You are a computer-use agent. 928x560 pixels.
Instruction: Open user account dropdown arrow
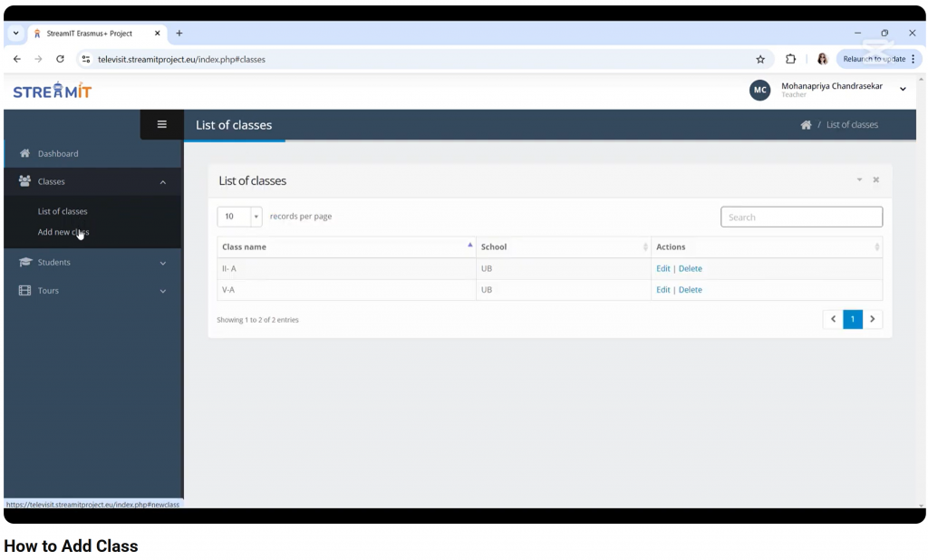[x=903, y=90]
